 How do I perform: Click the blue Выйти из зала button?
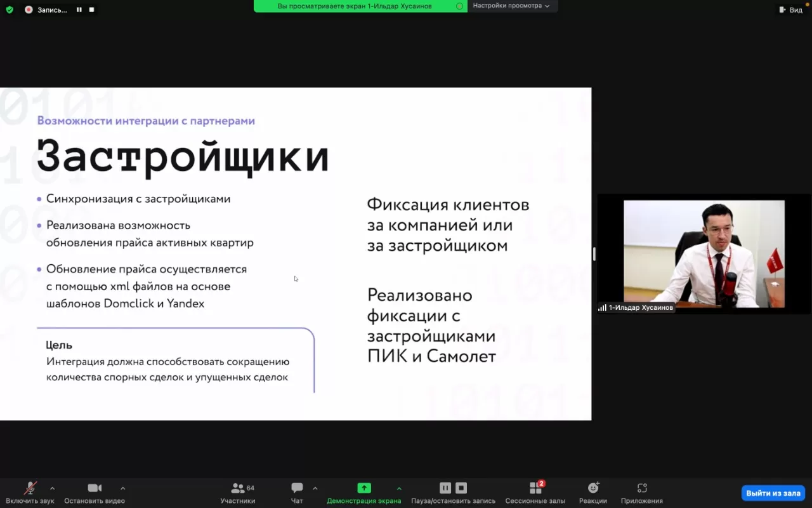coord(773,493)
